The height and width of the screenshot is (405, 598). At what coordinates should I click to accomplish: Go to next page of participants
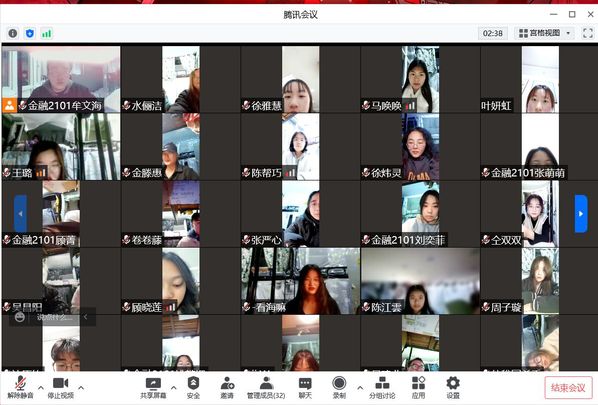[581, 214]
